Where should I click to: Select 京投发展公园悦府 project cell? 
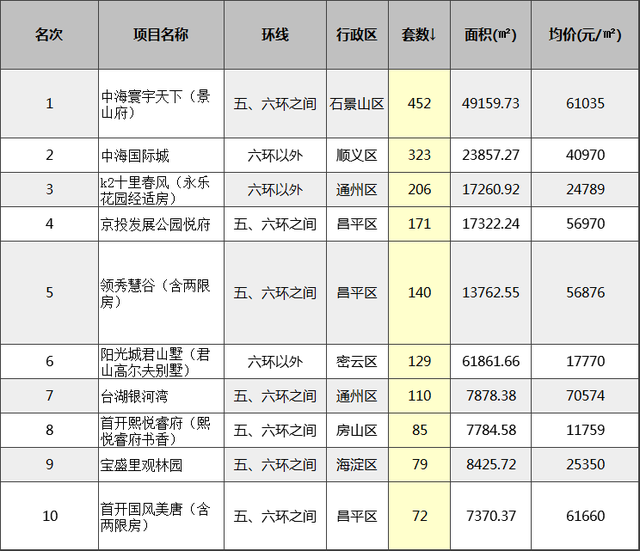pyautogui.click(x=161, y=224)
